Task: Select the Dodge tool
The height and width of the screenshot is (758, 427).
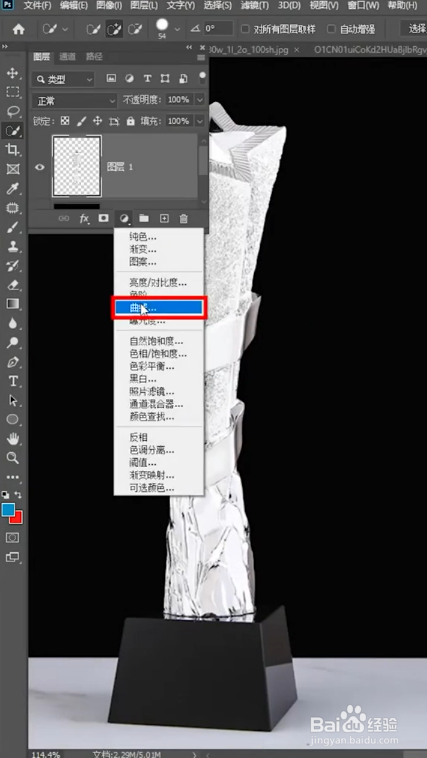Action: pyautogui.click(x=13, y=343)
